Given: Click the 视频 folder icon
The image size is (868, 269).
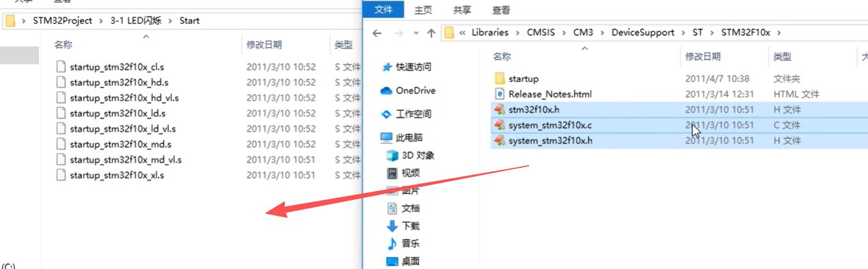Looking at the screenshot, I should tap(392, 173).
